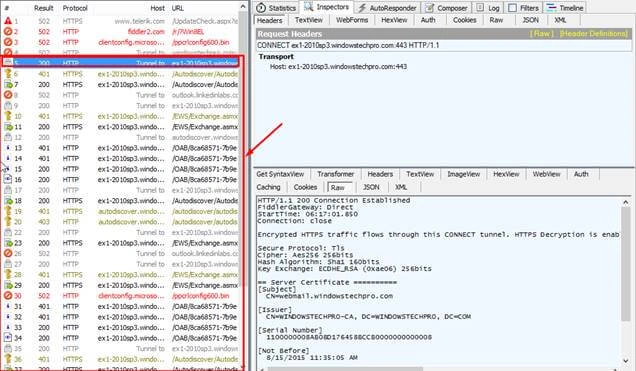Screen dimensions: 636x371
Task: Click the blocked icon on session 26
Action: point(8,253)
